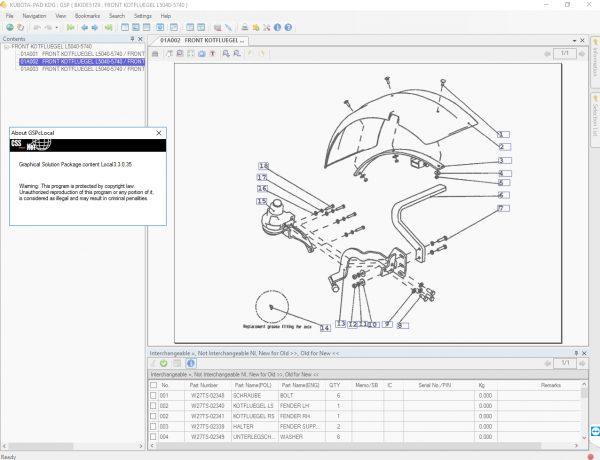Viewport: 600px width, 460px height.
Task: Select the 01A002 FRONT KOTFLUEGEL tab
Action: point(202,40)
